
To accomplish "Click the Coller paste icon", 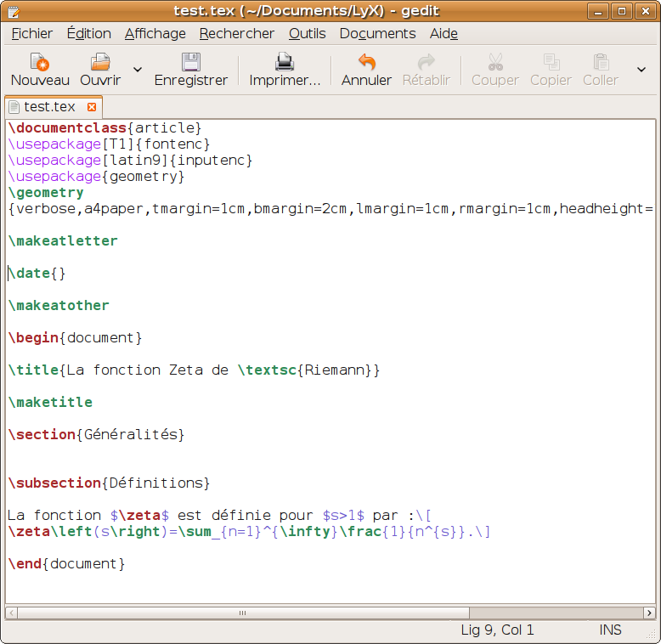I will (601, 62).
